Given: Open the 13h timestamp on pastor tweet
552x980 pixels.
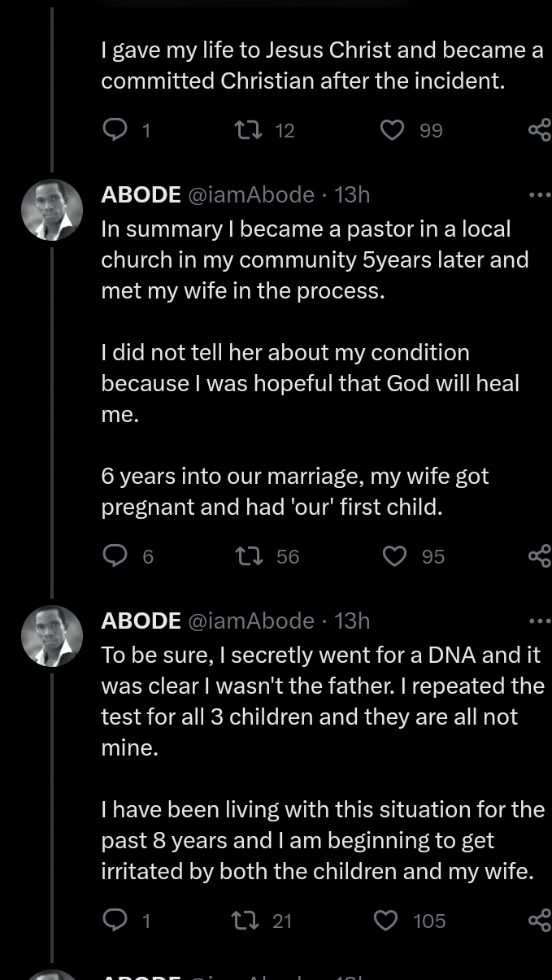Looking at the screenshot, I should pos(352,194).
